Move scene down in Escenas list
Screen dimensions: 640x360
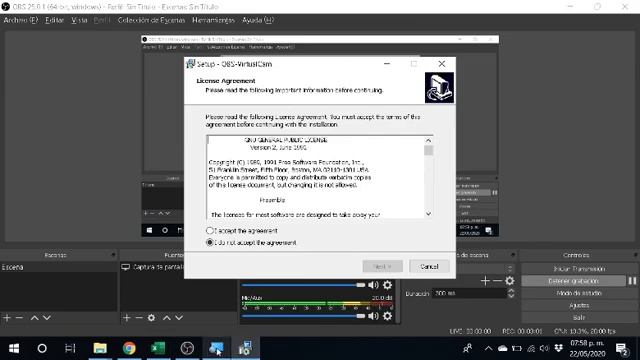pyautogui.click(x=47, y=318)
